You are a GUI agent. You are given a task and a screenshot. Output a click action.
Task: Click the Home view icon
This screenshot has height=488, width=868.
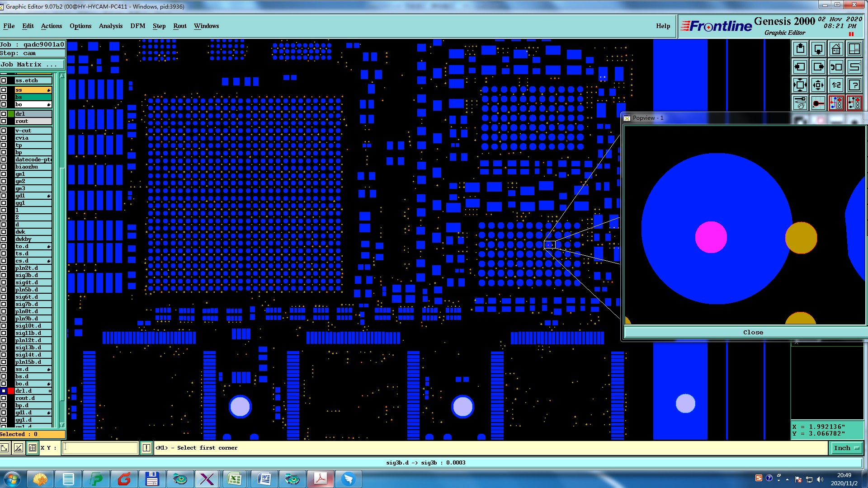click(x=836, y=49)
